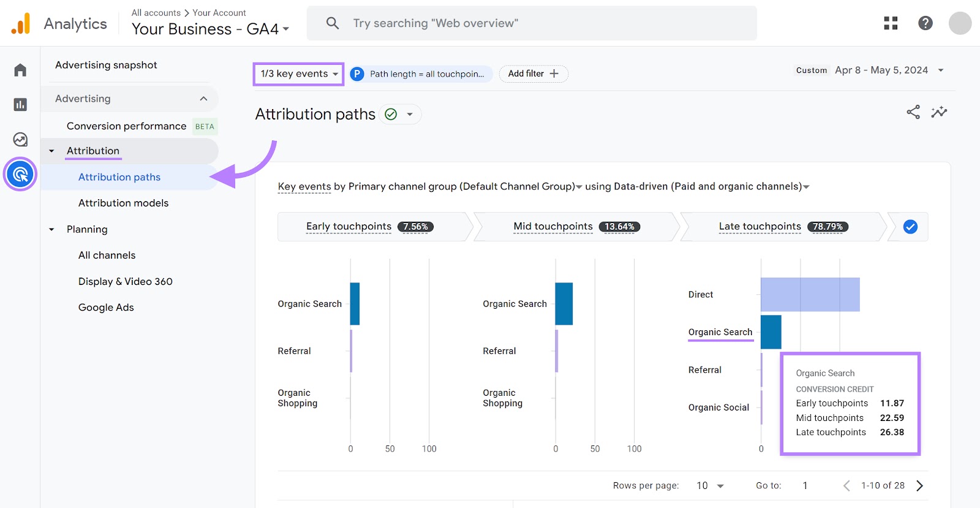Go to the next page of results

tap(919, 486)
